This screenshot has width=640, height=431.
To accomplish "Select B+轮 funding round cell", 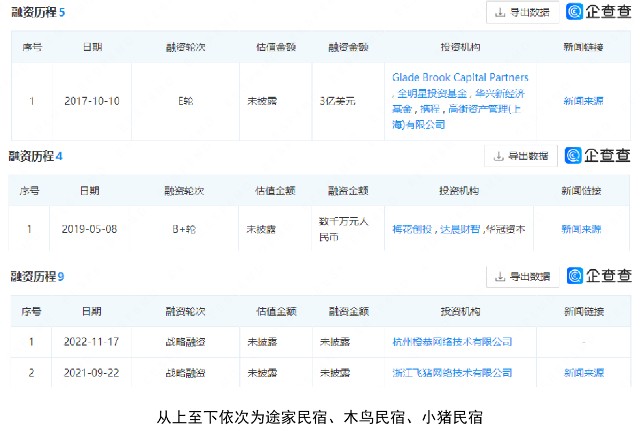I will (184, 229).
